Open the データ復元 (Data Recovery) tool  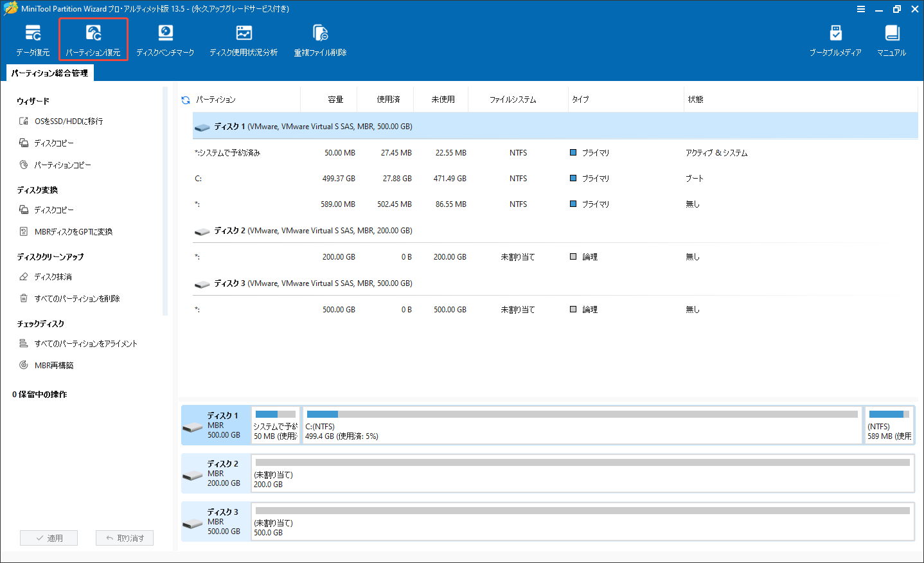(33, 39)
